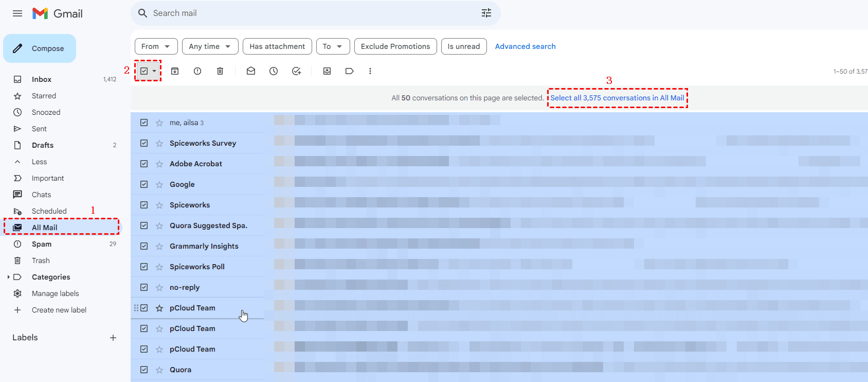Star the no-reply email
Image resolution: width=868 pixels, height=382 pixels.
[159, 287]
